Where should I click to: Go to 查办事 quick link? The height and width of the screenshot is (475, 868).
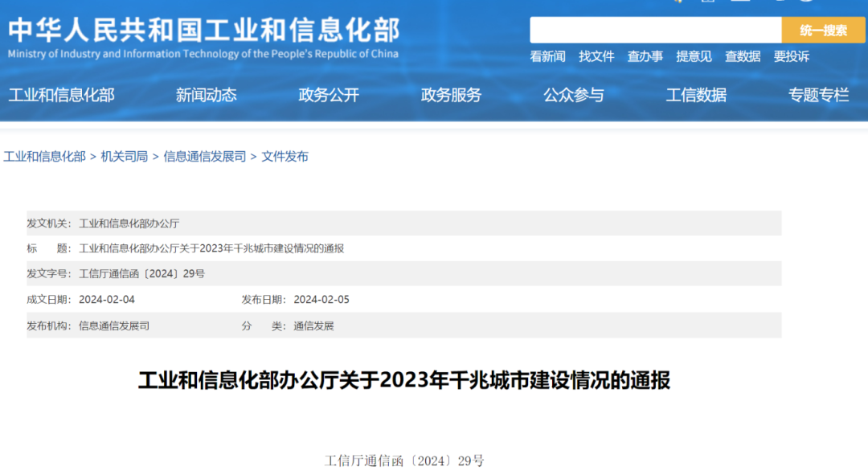click(x=645, y=56)
